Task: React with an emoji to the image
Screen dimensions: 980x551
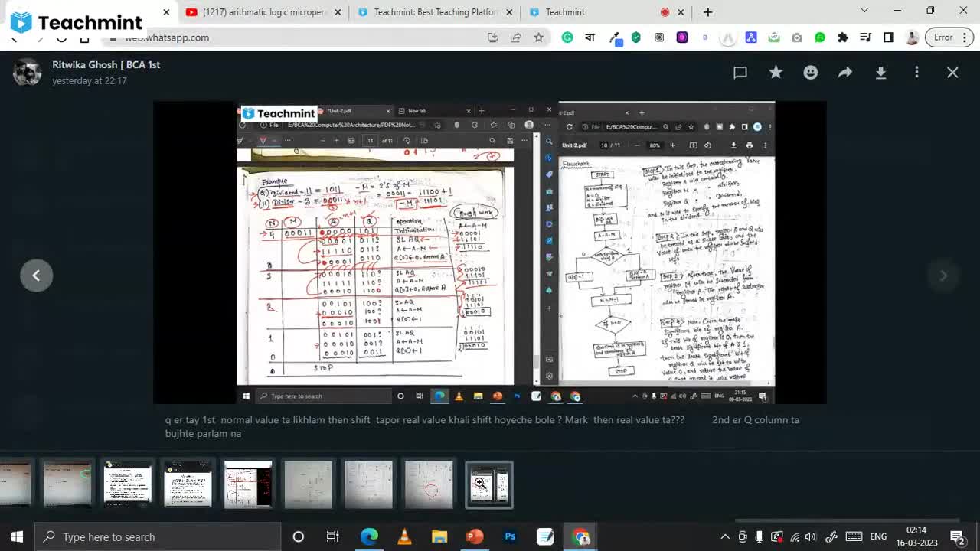Action: coord(810,72)
